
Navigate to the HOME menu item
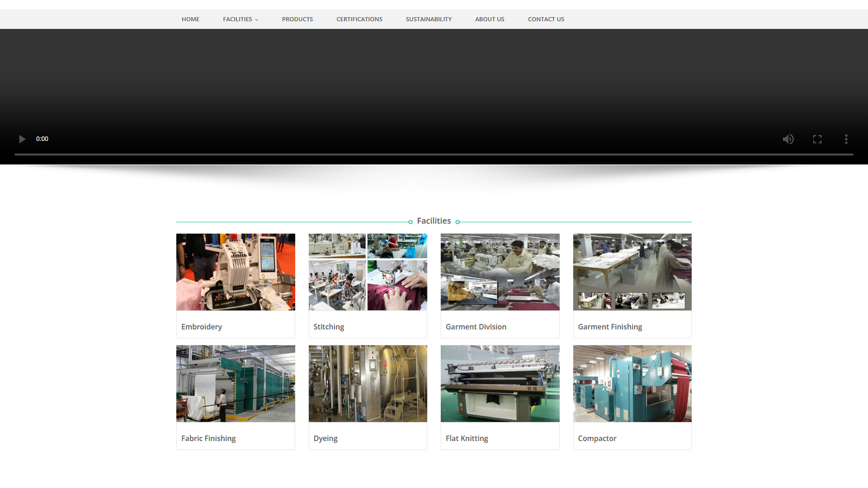(x=190, y=19)
